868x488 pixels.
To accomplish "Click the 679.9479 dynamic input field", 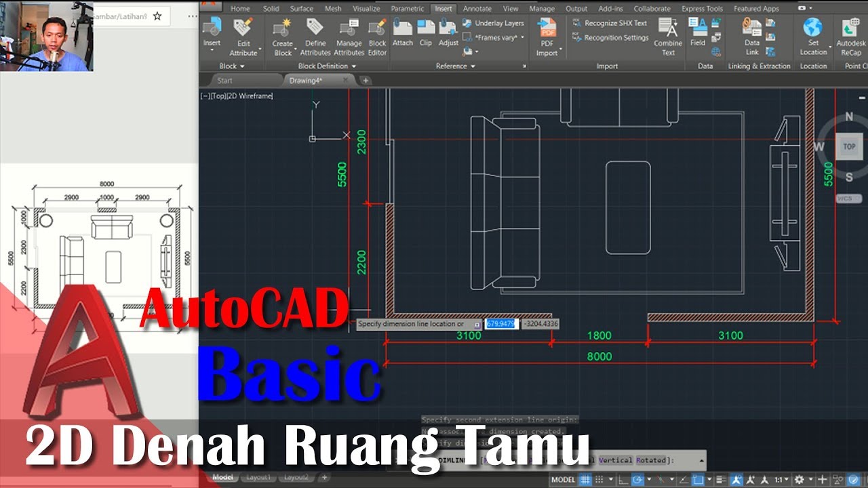I will tap(502, 324).
